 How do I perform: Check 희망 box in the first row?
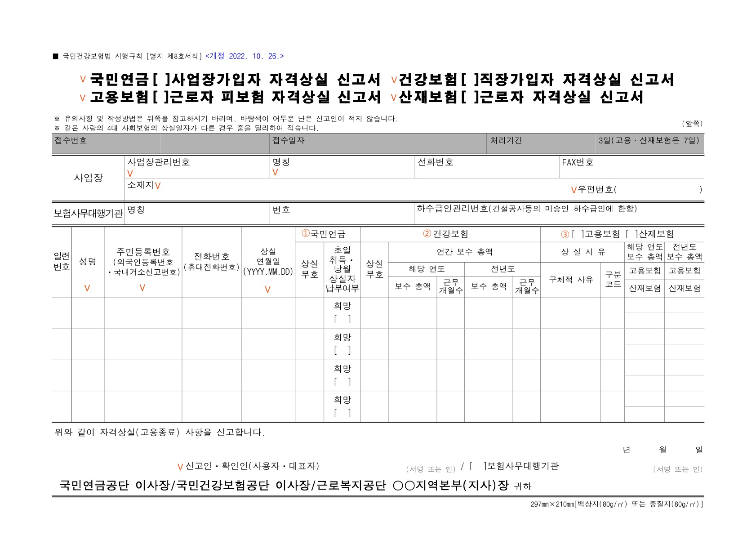point(343,320)
